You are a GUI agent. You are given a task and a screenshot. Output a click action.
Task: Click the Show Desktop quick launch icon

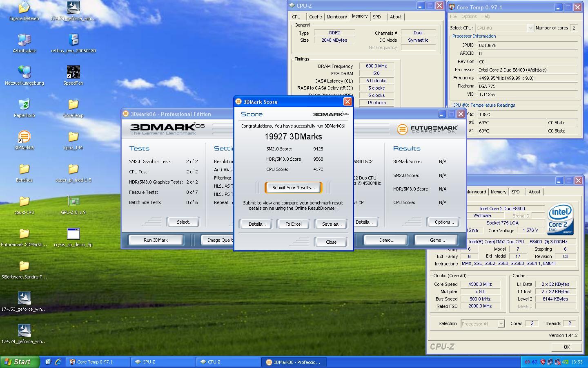[x=48, y=362]
